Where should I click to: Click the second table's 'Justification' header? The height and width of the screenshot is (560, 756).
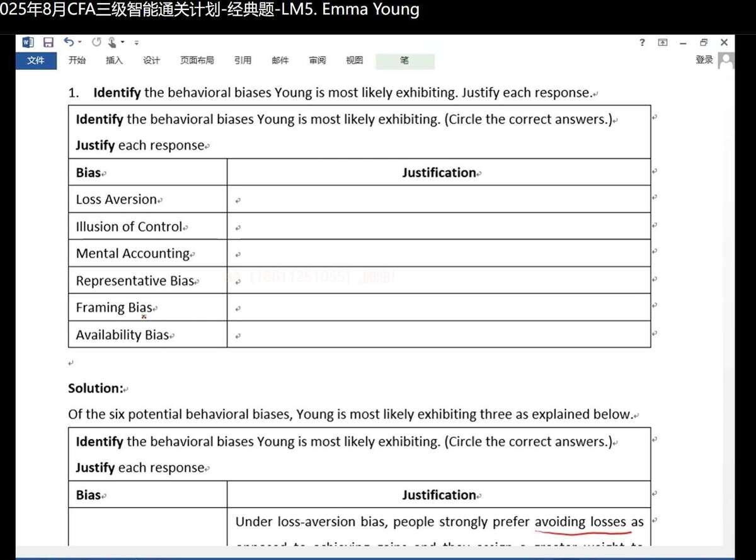[438, 494]
